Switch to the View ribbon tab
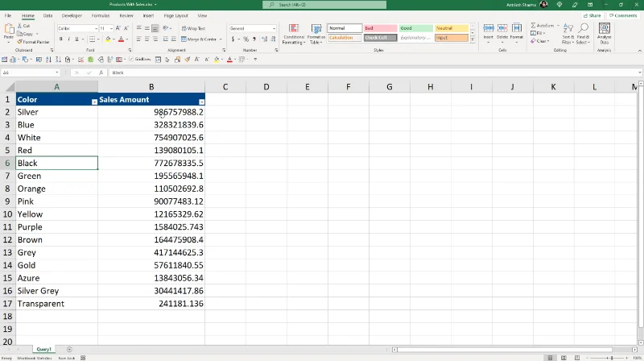The width and height of the screenshot is (644, 361). 202,15
